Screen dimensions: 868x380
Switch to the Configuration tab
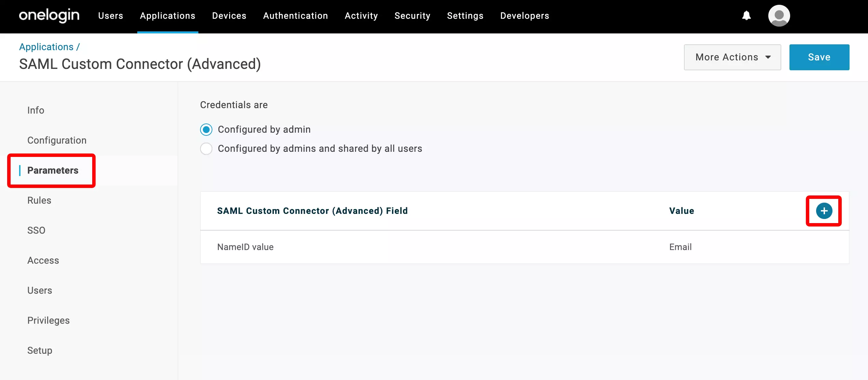(x=57, y=141)
